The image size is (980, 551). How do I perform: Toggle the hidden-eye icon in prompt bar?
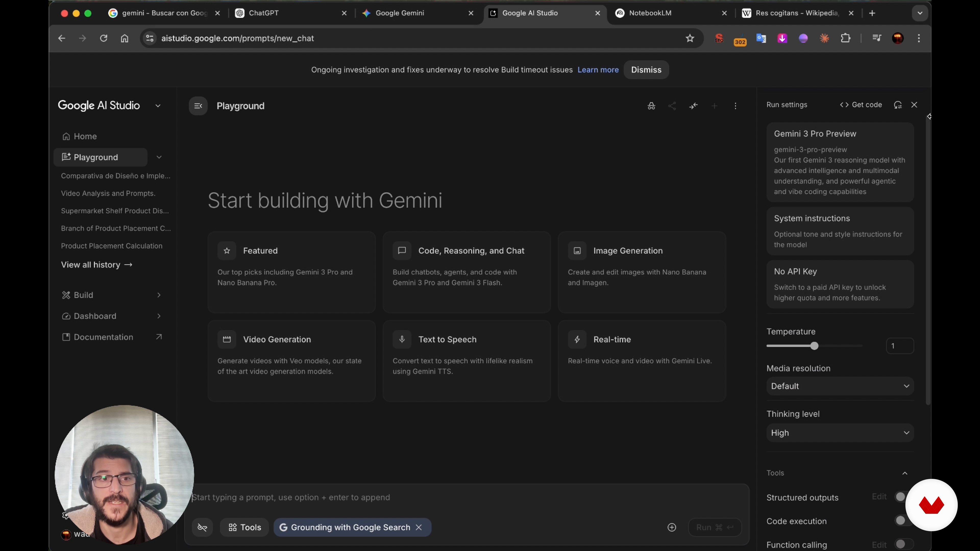pyautogui.click(x=202, y=528)
